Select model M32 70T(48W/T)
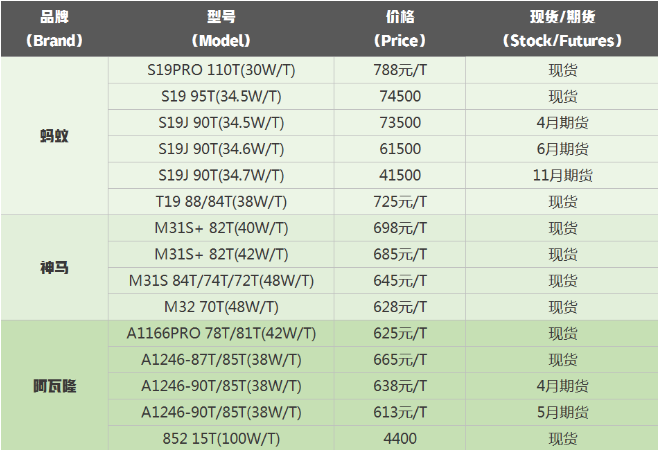Screen dimensions: 658x451 221,307
